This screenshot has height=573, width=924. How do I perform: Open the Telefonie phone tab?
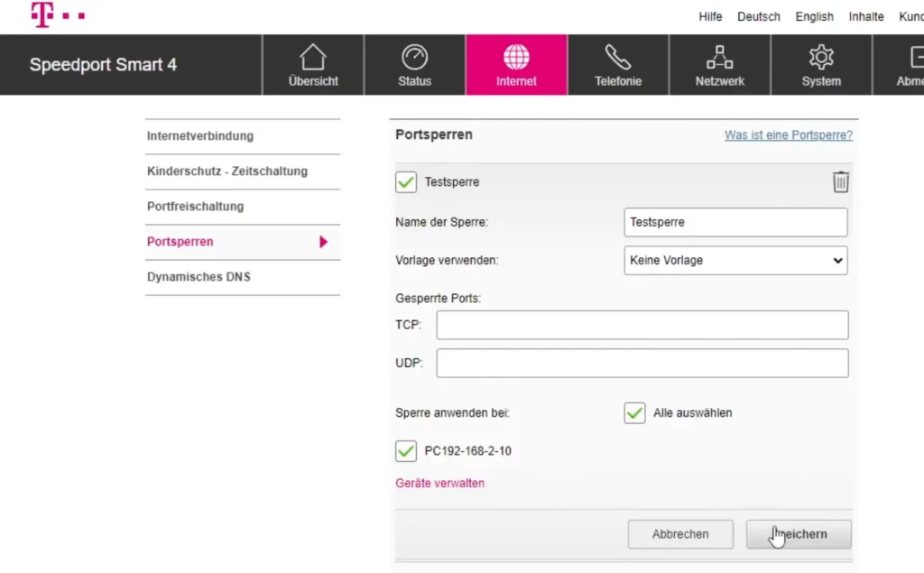point(617,65)
